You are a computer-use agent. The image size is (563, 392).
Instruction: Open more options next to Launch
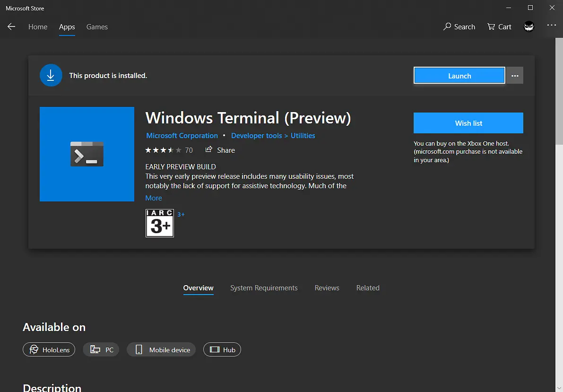(x=514, y=75)
